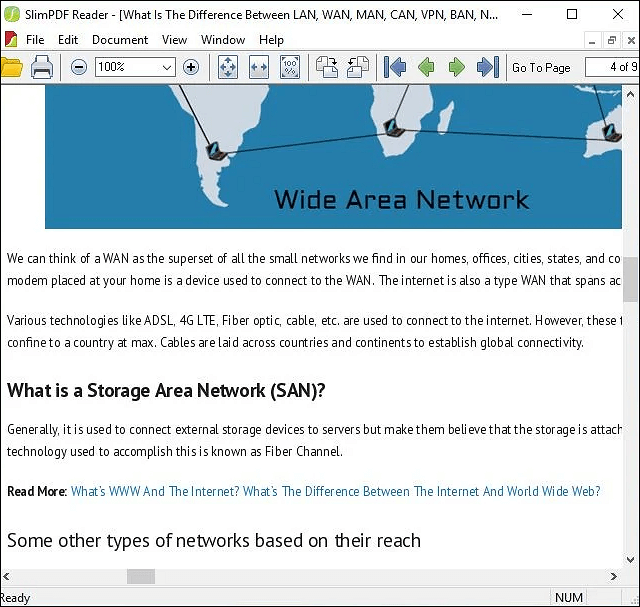Maximize the SlimPDF Reader window
This screenshot has width=640, height=607.
572,14
